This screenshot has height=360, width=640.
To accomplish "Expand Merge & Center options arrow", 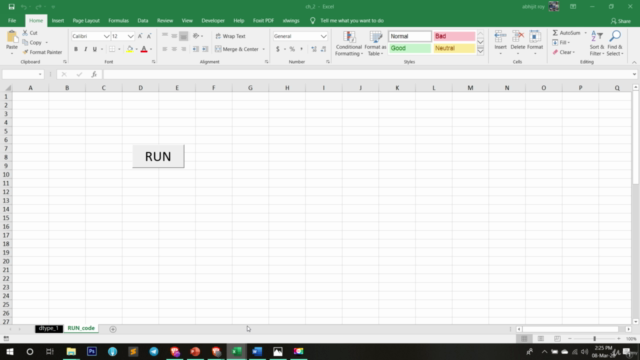I will 264,49.
